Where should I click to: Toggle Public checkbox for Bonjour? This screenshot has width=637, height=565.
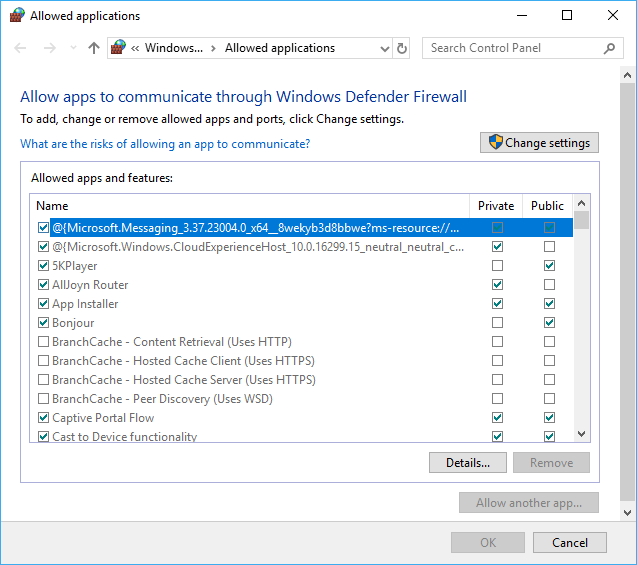pos(549,323)
